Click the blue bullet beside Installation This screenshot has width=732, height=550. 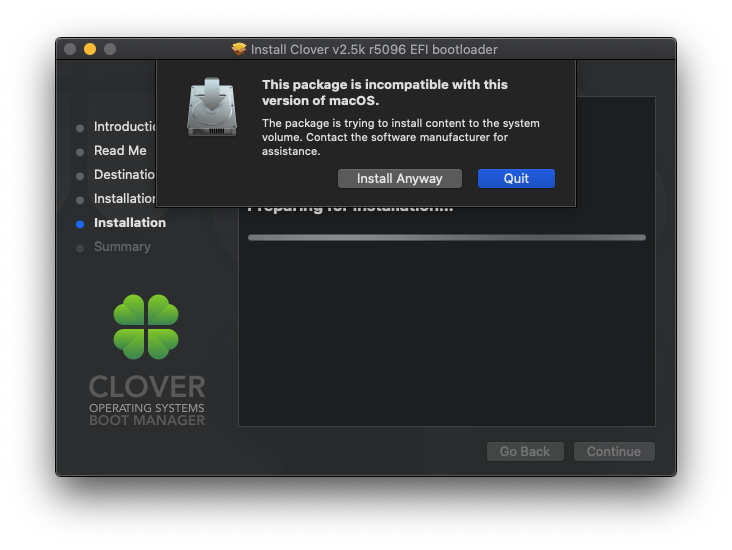[80, 224]
